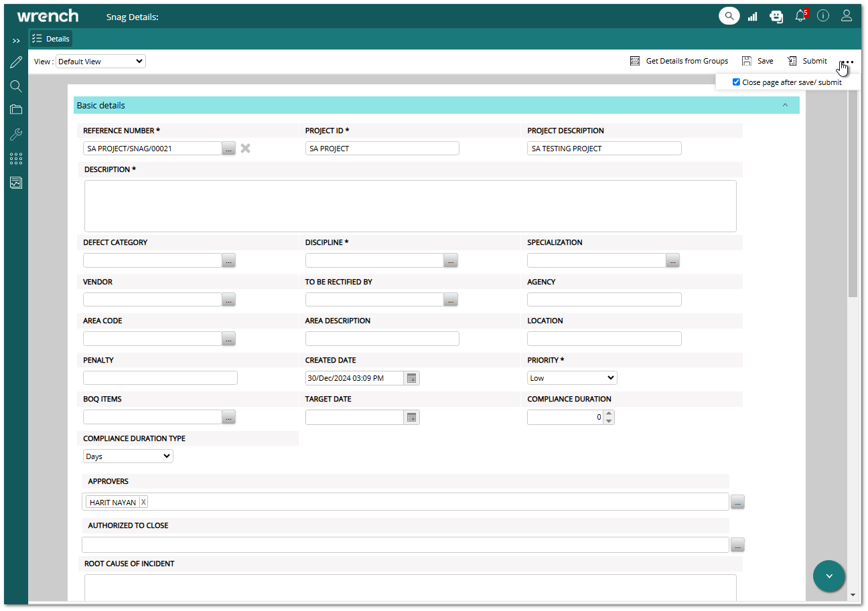
Task: Click the Submit button
Action: coord(807,61)
